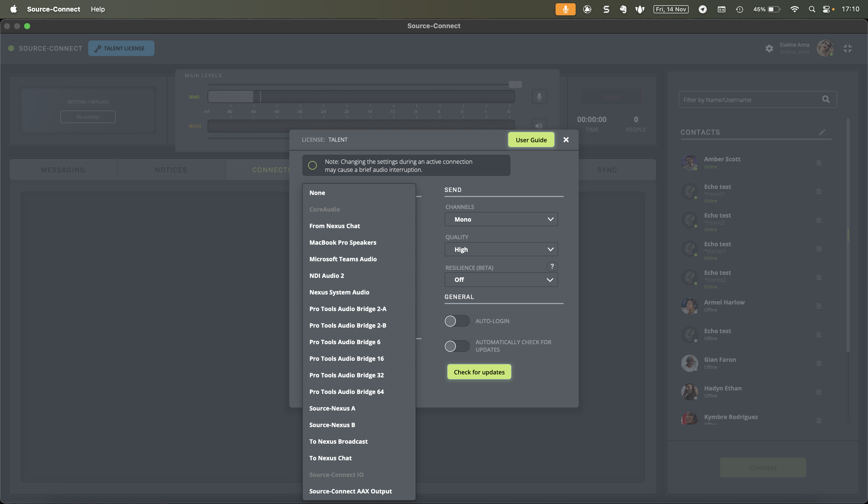Click the contact search magnifier icon
The width and height of the screenshot is (868, 504).
click(826, 99)
